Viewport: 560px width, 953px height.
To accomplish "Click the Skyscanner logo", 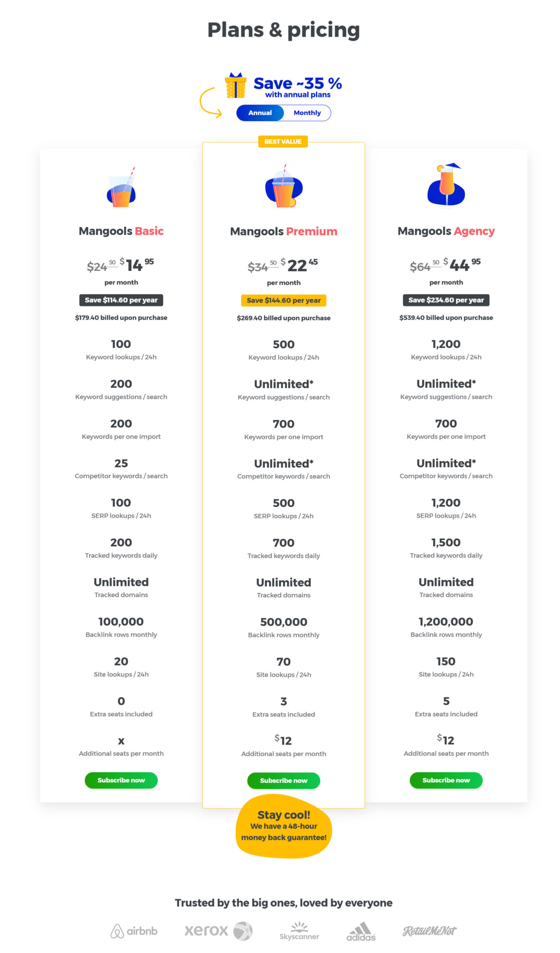I will click(x=299, y=931).
